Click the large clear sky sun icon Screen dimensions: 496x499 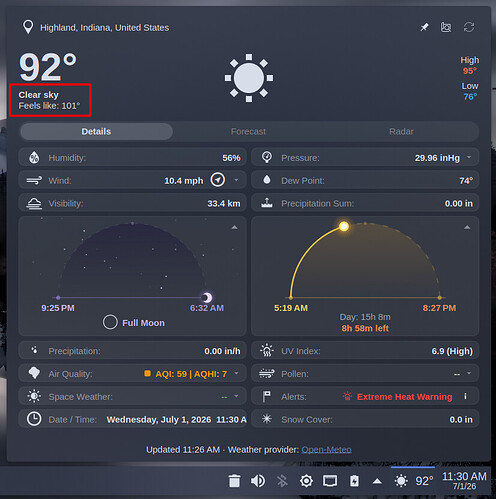point(249,78)
